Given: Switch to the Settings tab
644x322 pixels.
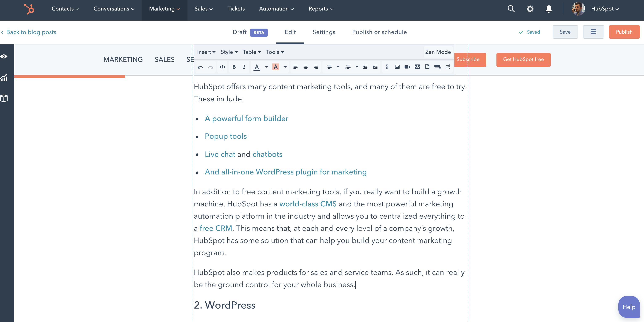Looking at the screenshot, I should click(324, 32).
